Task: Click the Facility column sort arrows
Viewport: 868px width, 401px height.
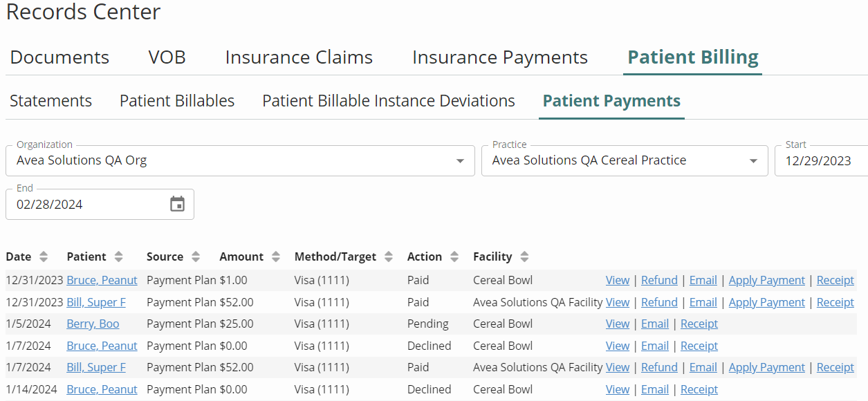Action: click(x=524, y=257)
